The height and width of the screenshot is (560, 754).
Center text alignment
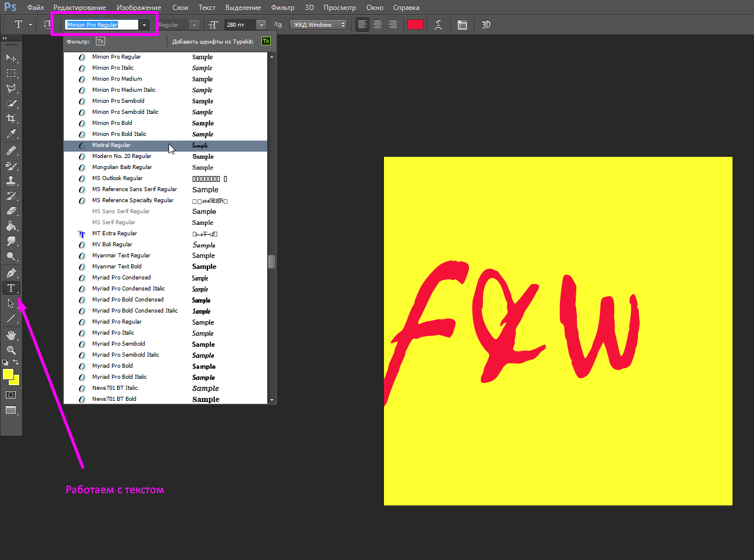378,24
